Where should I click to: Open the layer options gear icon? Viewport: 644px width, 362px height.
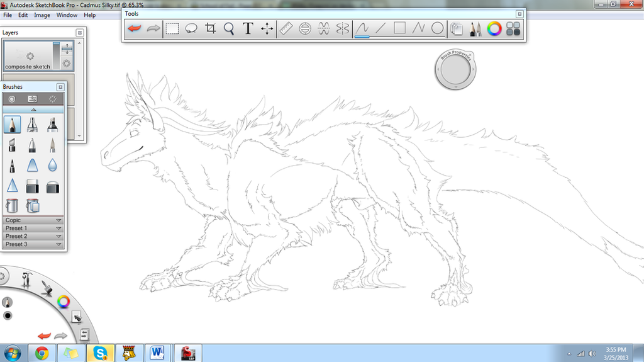67,64
